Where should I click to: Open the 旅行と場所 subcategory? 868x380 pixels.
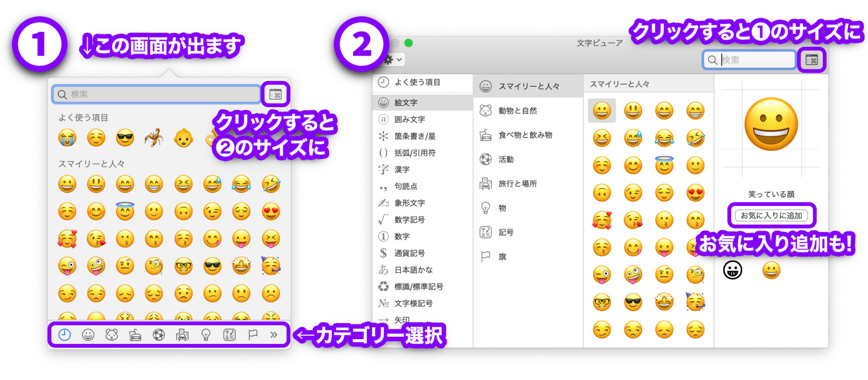pyautogui.click(x=528, y=184)
